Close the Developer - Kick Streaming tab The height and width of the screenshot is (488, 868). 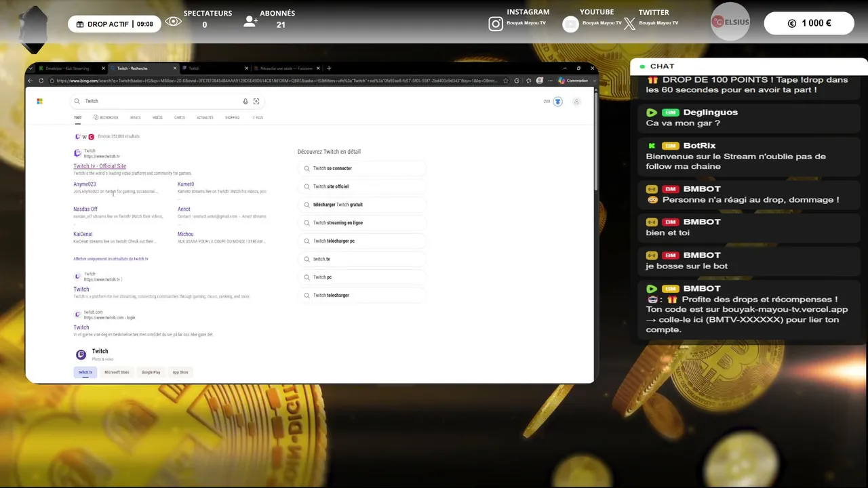(103, 68)
